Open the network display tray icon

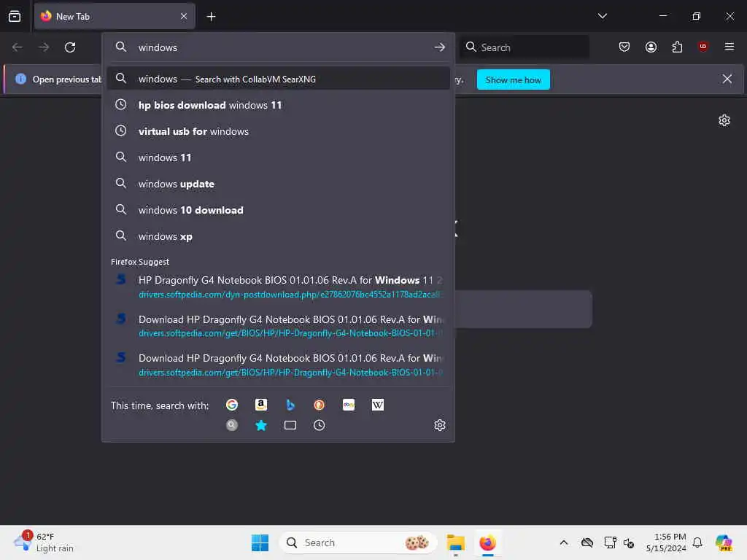pyautogui.click(x=610, y=542)
